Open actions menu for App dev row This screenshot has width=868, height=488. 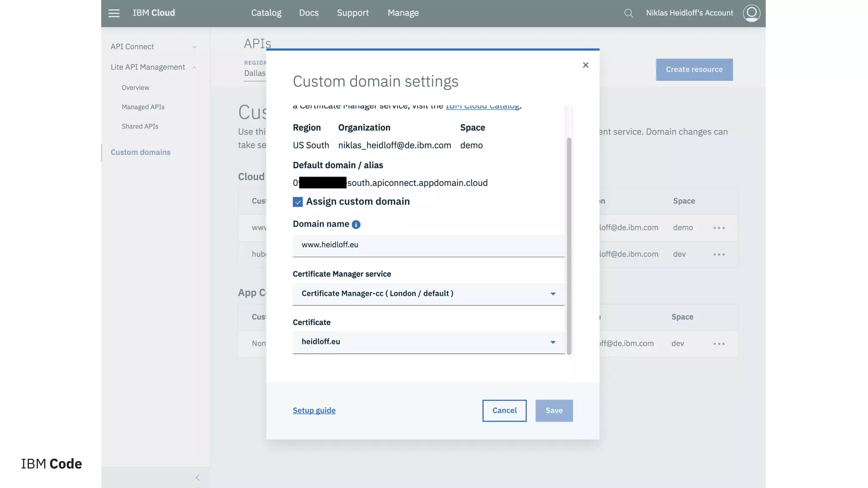pos(719,344)
